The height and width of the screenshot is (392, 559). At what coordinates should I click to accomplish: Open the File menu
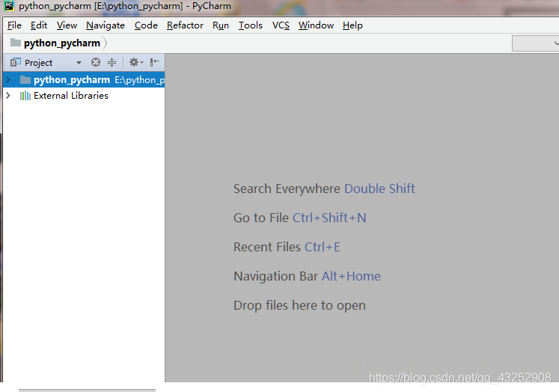[14, 25]
